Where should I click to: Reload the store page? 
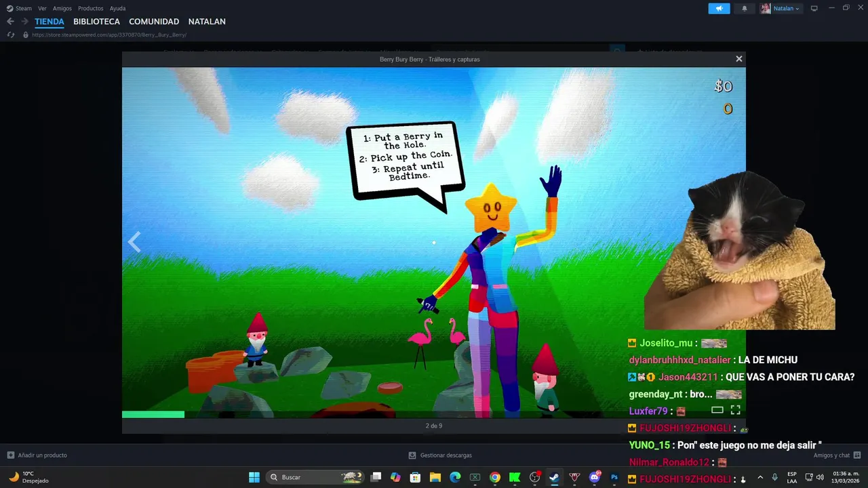tap(11, 35)
